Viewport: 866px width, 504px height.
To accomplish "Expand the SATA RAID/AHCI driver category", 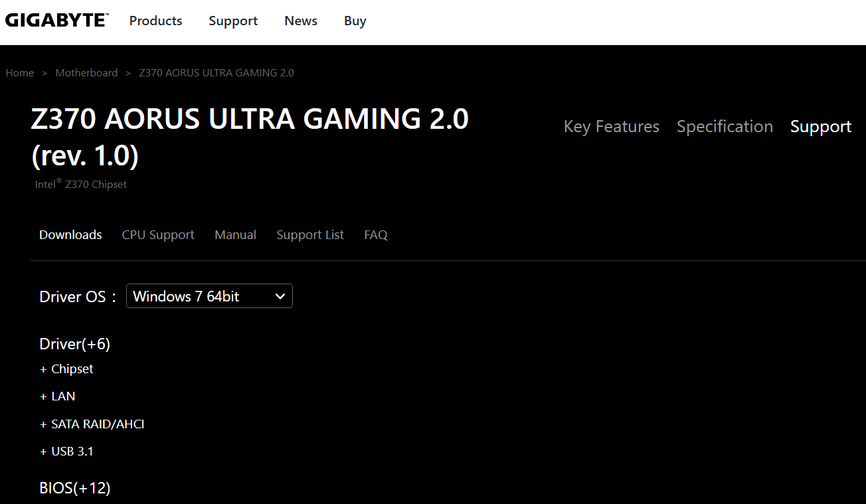I will click(x=92, y=424).
